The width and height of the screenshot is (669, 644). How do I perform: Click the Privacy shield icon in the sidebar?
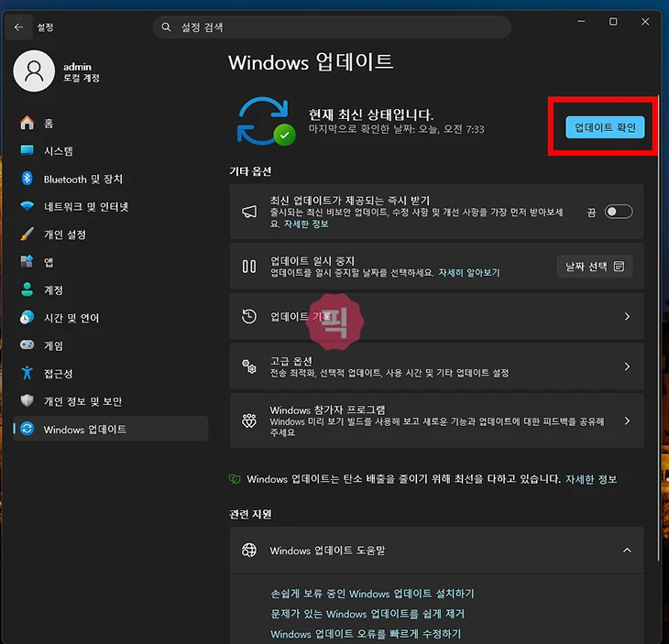[27, 400]
